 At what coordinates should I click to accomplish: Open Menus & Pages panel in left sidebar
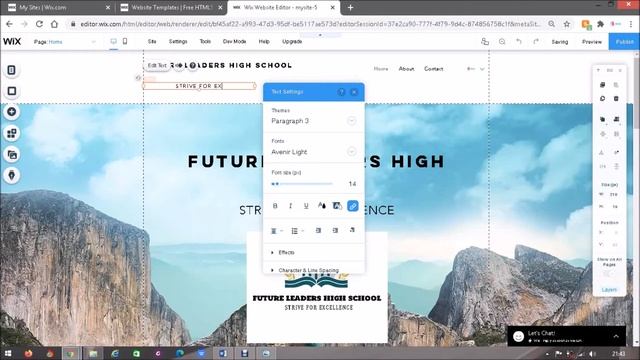(x=11, y=70)
